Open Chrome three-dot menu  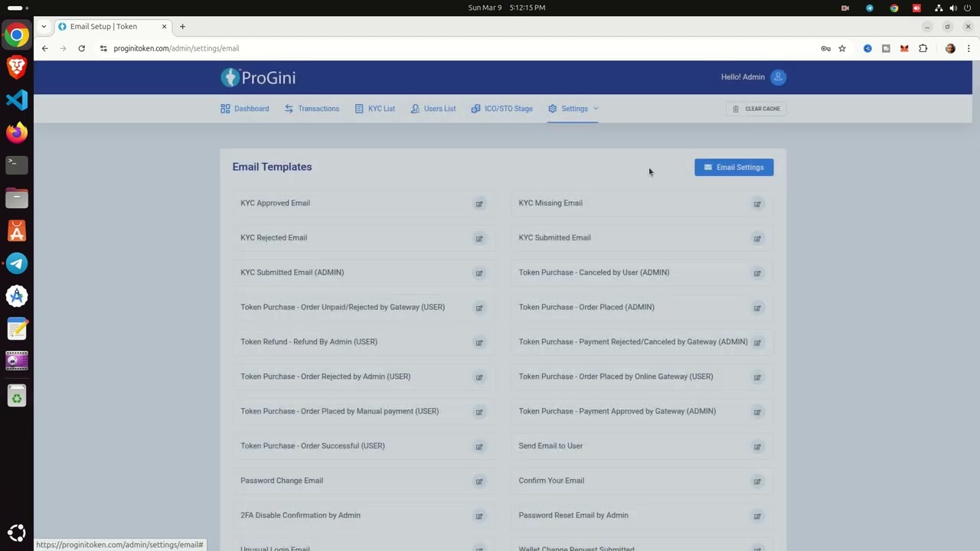tap(969, 48)
